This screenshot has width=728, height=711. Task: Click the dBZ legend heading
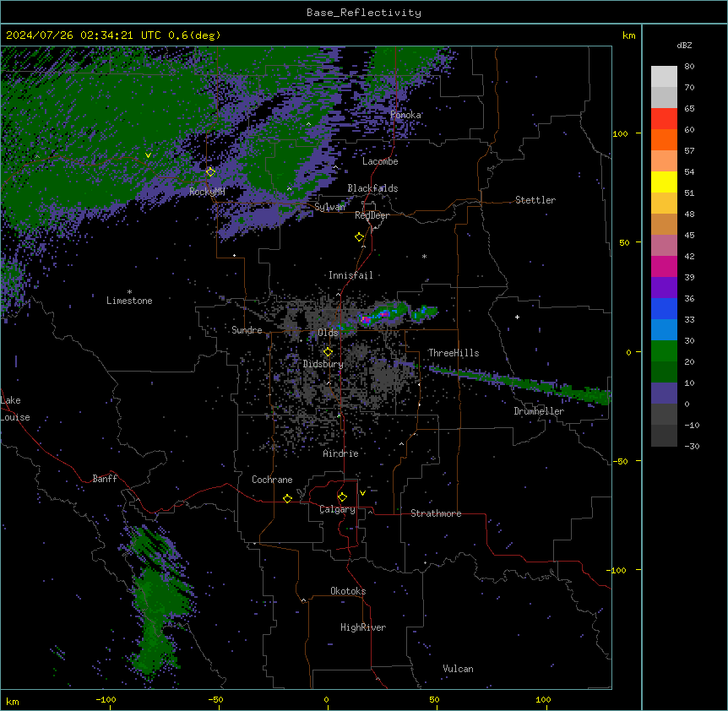coord(684,45)
